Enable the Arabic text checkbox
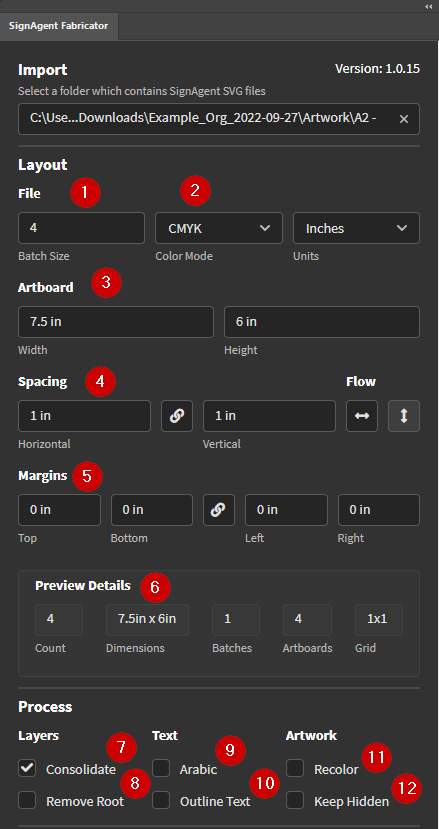Image resolution: width=439 pixels, height=829 pixels. (161, 768)
